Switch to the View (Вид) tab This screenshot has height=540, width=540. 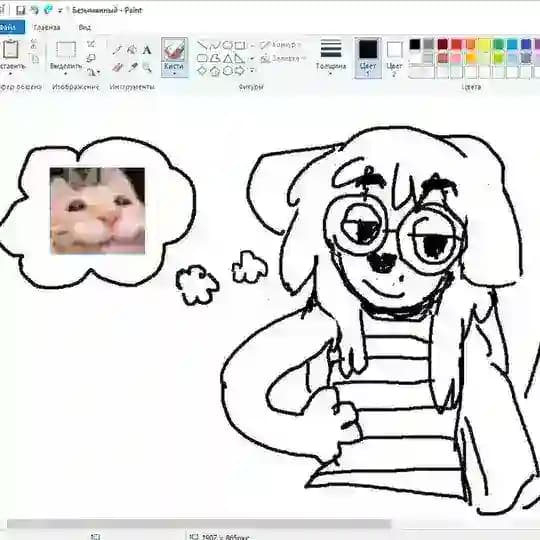click(x=84, y=28)
